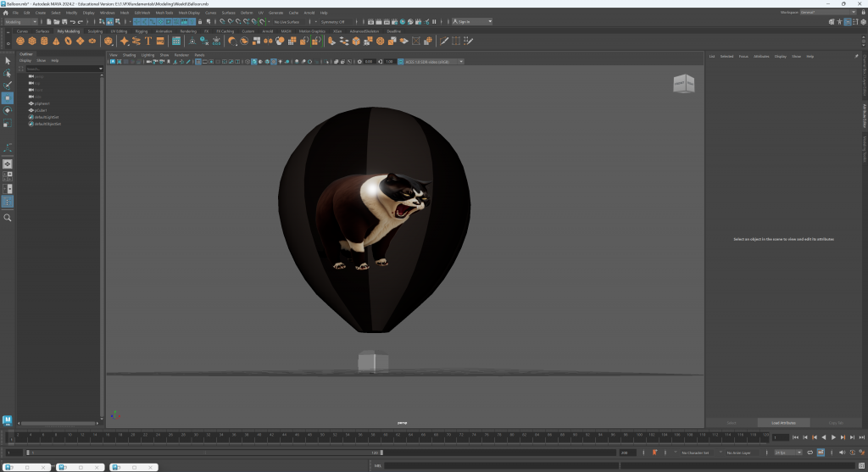Create a polygon cube from shelf
Image resolution: width=868 pixels, height=472 pixels.
point(32,41)
